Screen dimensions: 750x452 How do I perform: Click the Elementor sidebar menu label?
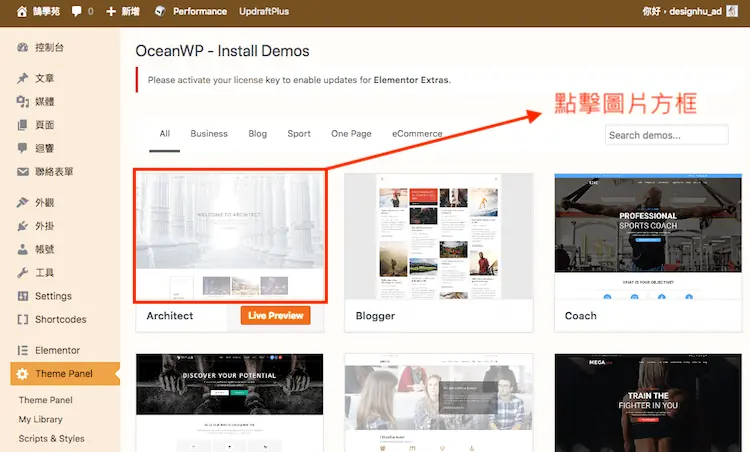[x=57, y=350]
